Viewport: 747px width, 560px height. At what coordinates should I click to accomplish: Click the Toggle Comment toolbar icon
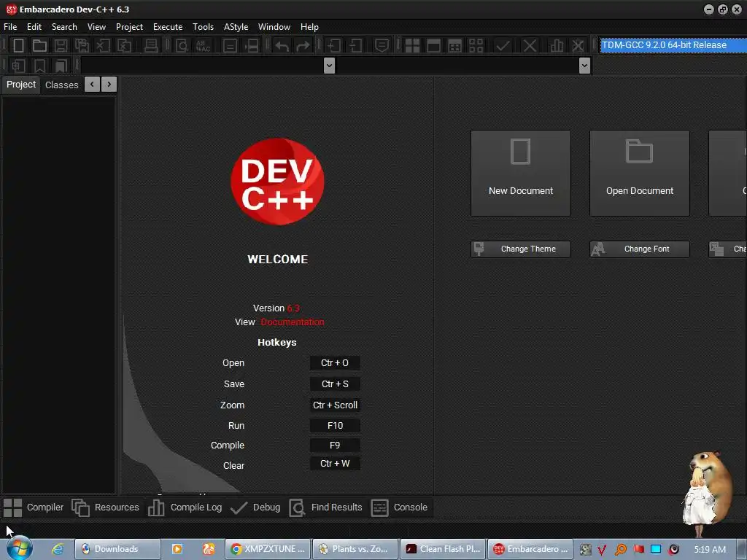[382, 46]
